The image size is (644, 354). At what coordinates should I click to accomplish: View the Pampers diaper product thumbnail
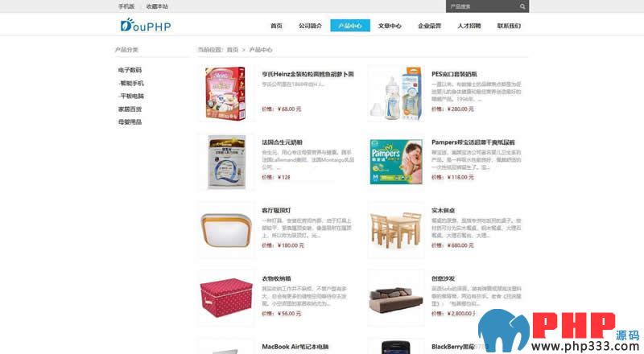[396, 162]
